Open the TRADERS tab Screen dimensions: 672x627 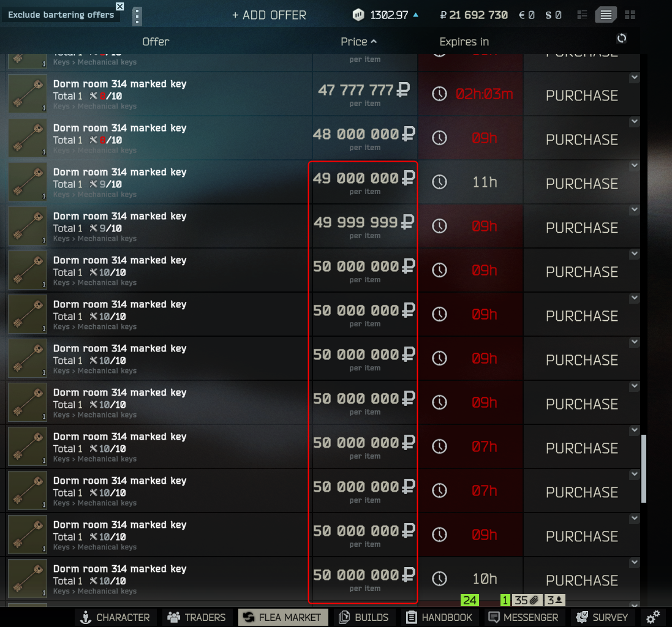tap(196, 617)
